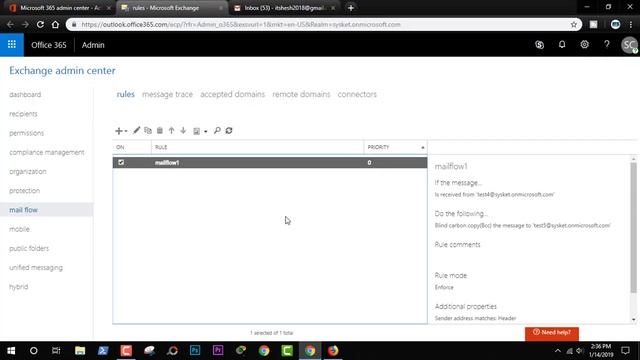The height and width of the screenshot is (360, 640).
Task: Open the rule report icon in the toolbar
Action: point(196,131)
